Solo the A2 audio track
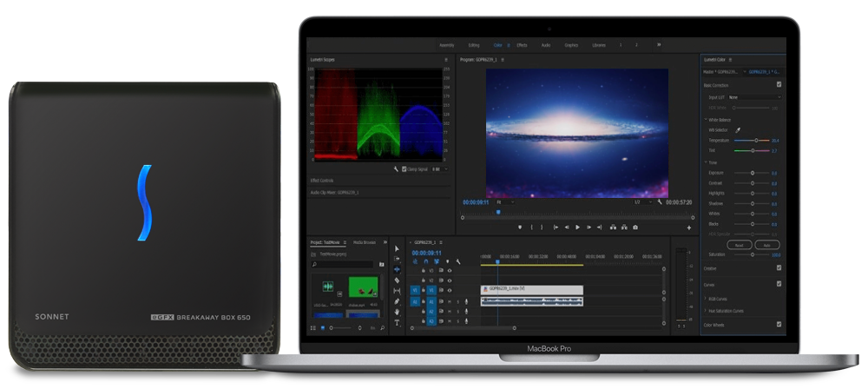Screen dimensions: 868x389 457,312
